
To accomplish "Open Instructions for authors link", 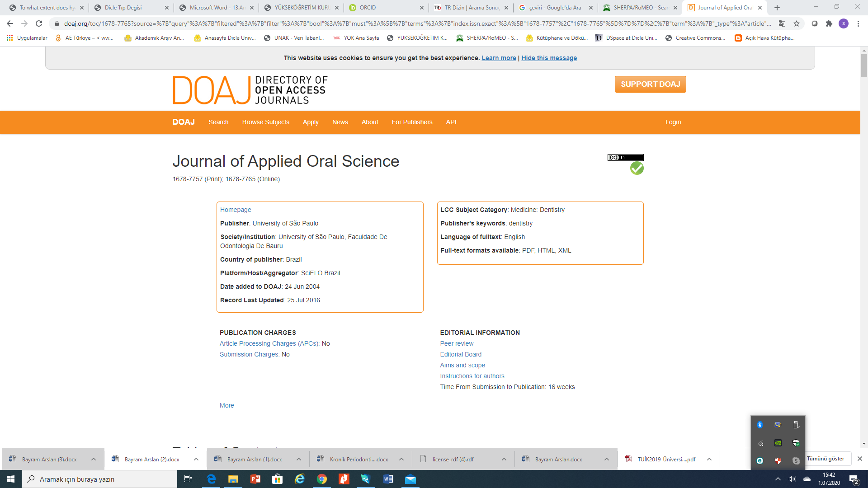I will pos(472,376).
